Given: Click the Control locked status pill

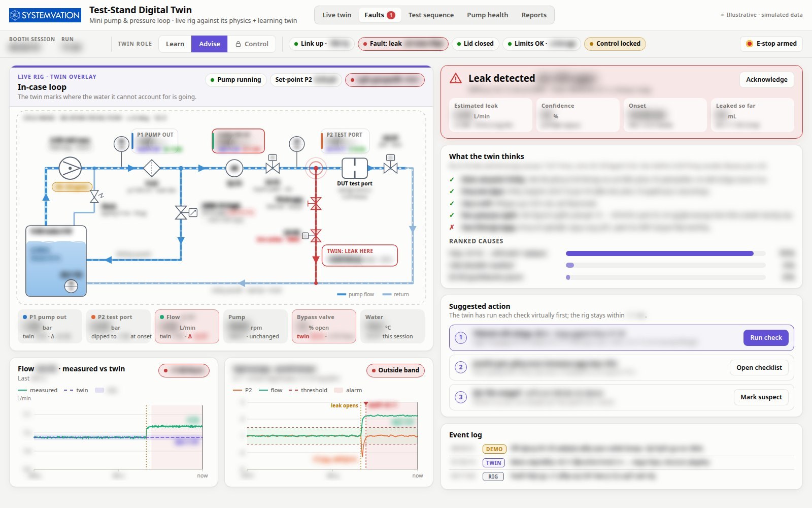Looking at the screenshot, I should click(x=615, y=44).
